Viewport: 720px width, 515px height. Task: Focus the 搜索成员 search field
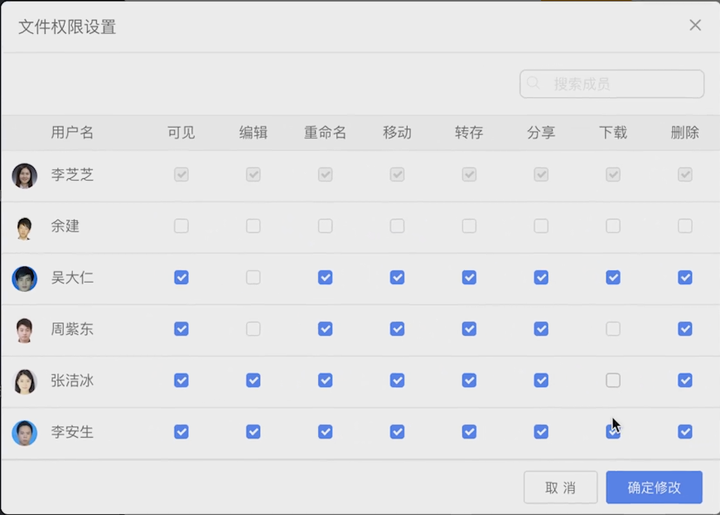point(612,84)
